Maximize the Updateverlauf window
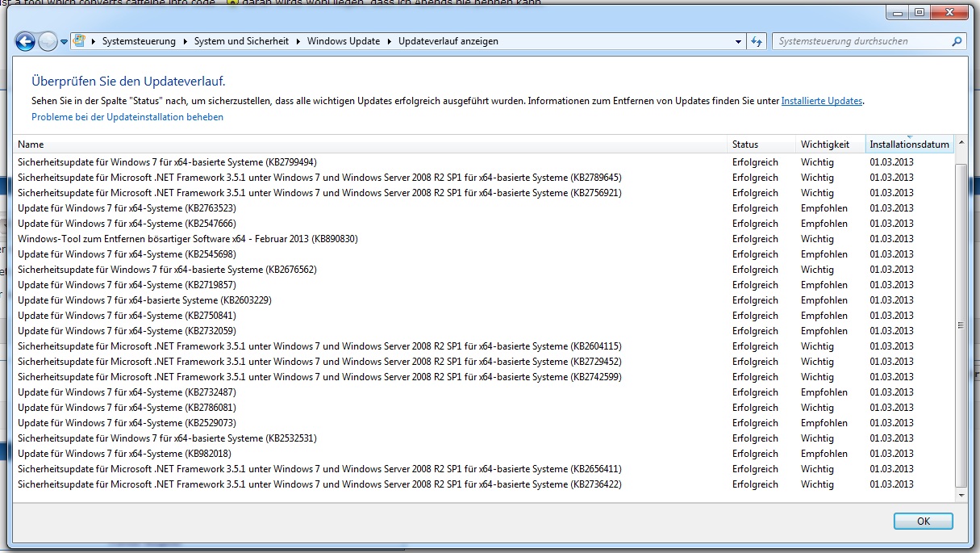This screenshot has height=553, width=980. pyautogui.click(x=919, y=13)
